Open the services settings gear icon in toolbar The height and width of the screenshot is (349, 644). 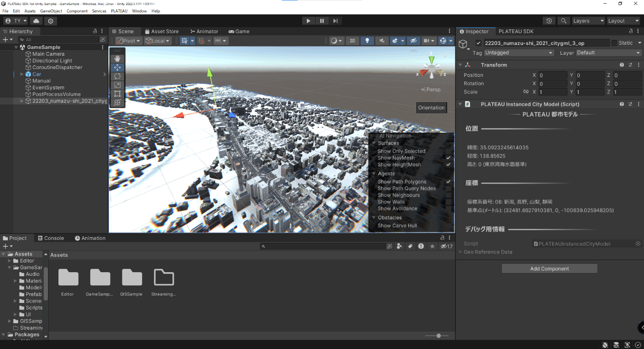point(51,21)
